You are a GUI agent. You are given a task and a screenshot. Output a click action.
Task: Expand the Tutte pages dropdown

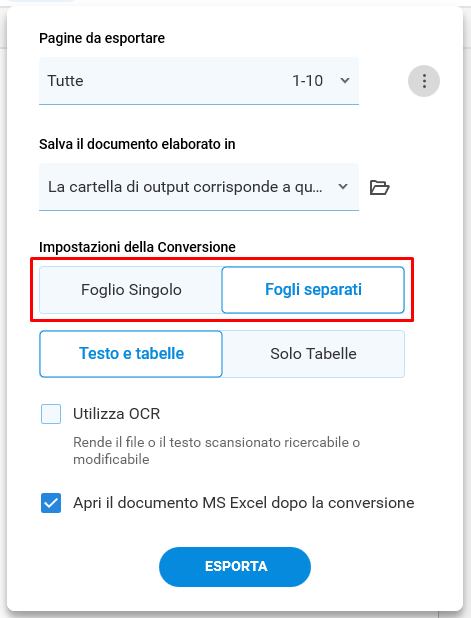pyautogui.click(x=199, y=81)
